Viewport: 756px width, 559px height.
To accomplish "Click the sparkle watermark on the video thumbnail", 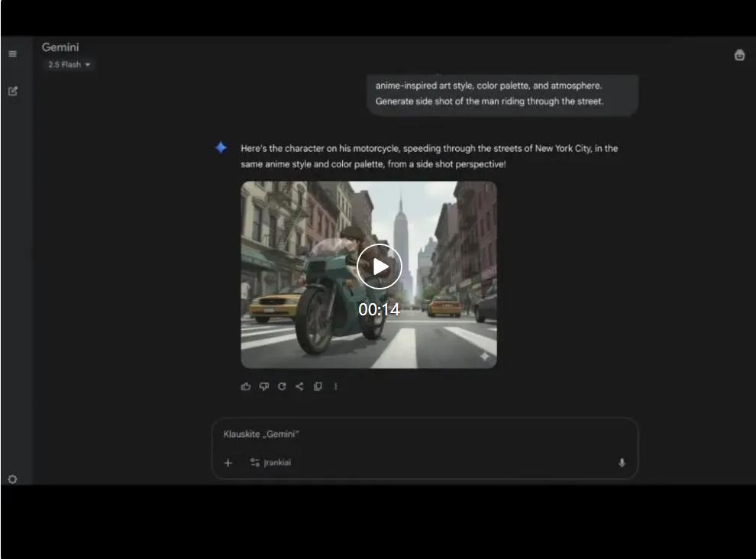I will click(x=484, y=357).
